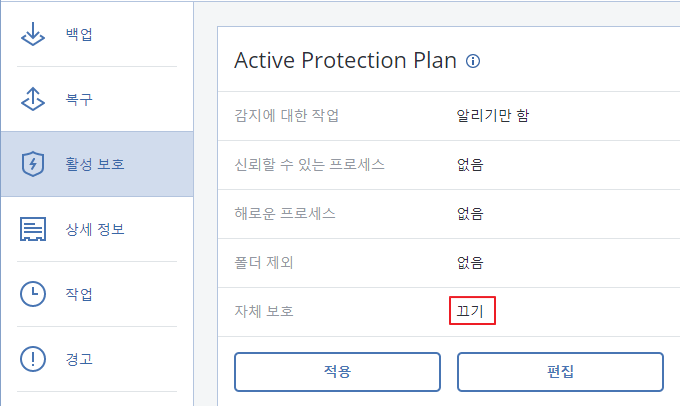Click the detailed information list icon
The image size is (680, 406).
[33, 229]
